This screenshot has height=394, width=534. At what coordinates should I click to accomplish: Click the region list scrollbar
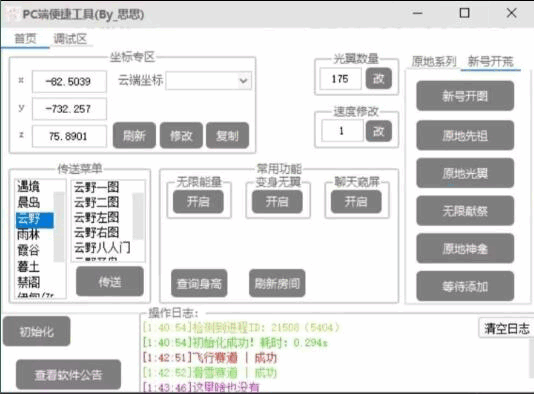point(59,226)
